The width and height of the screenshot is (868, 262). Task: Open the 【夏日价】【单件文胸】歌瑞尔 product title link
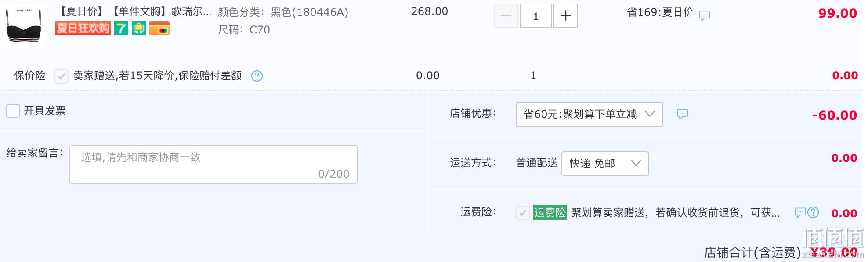click(x=134, y=11)
